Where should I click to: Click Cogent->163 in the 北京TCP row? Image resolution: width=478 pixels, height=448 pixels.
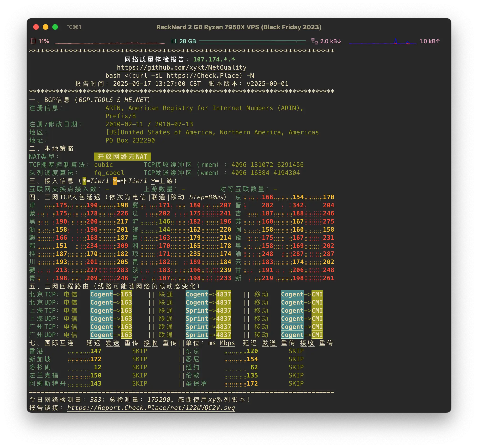111,294
